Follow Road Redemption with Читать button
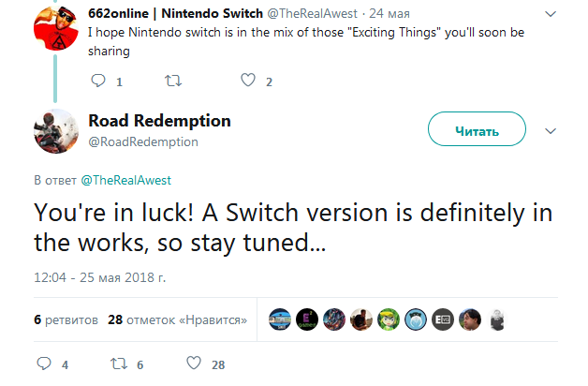 tap(477, 128)
